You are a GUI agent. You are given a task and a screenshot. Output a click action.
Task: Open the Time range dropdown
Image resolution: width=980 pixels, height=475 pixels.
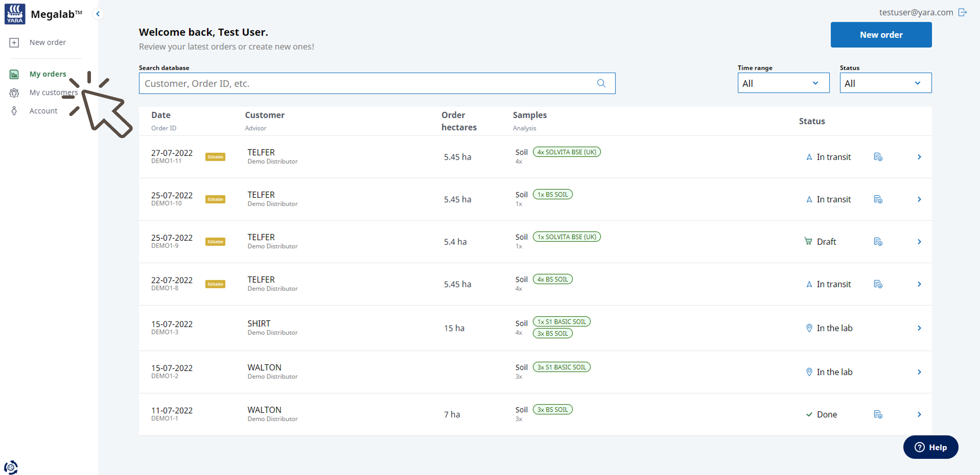pyautogui.click(x=783, y=83)
